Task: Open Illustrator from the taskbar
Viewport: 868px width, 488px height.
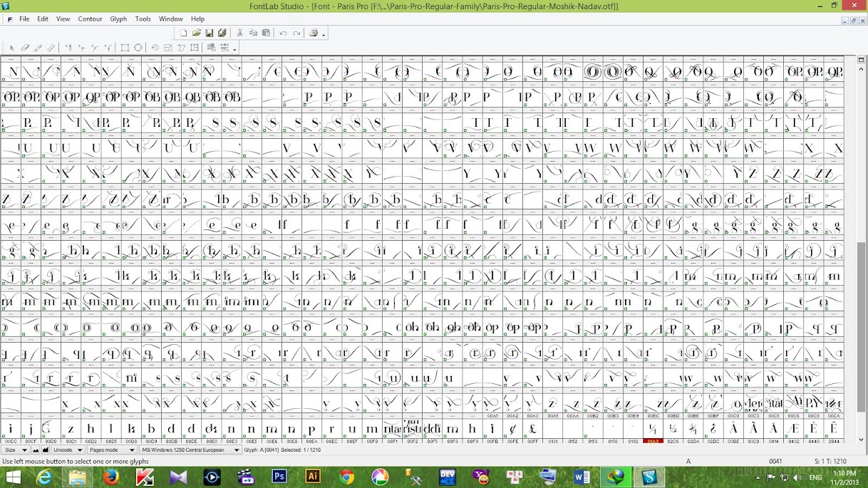Action: pos(313,477)
